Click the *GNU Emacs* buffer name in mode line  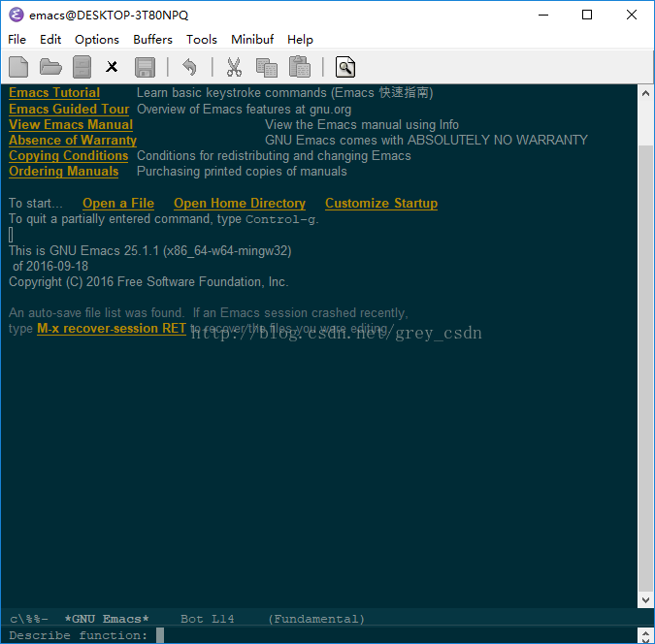pos(107,619)
